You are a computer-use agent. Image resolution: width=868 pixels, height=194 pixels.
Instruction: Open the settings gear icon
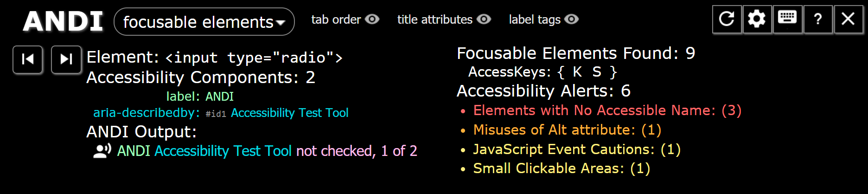[757, 19]
